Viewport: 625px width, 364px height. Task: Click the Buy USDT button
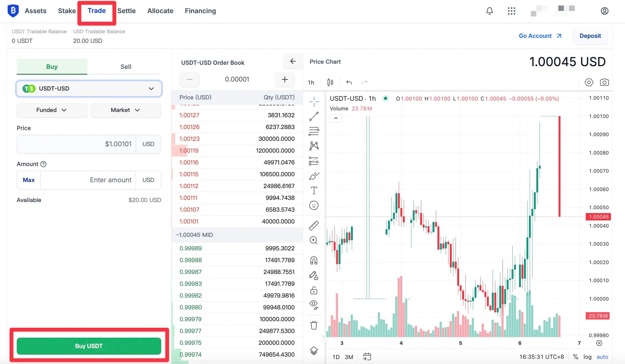pyautogui.click(x=89, y=346)
